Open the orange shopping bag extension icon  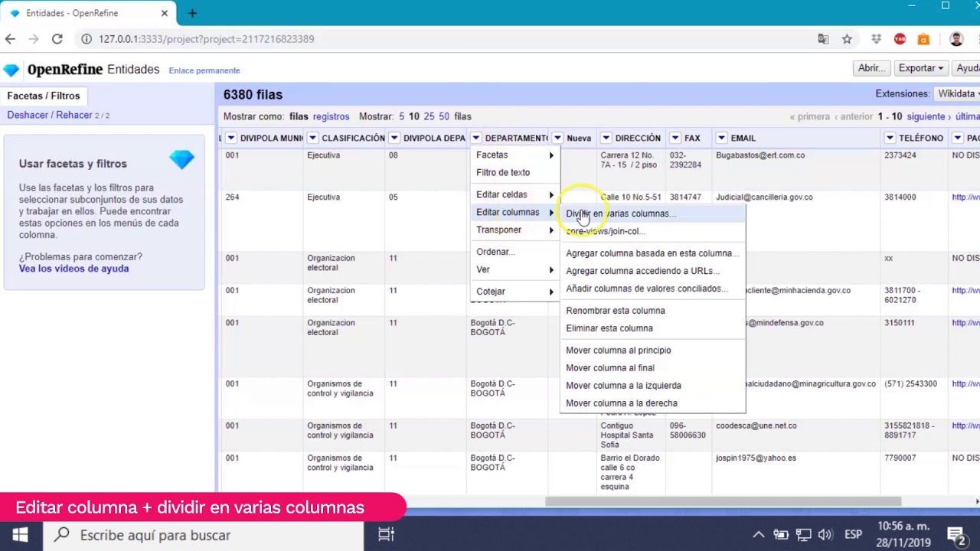pyautogui.click(x=923, y=39)
